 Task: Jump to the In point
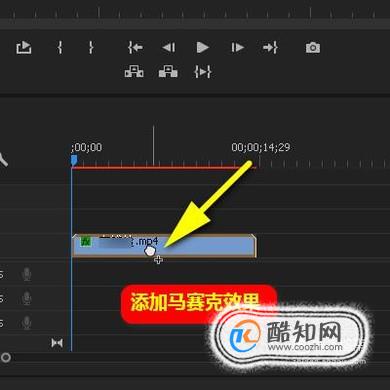click(135, 48)
